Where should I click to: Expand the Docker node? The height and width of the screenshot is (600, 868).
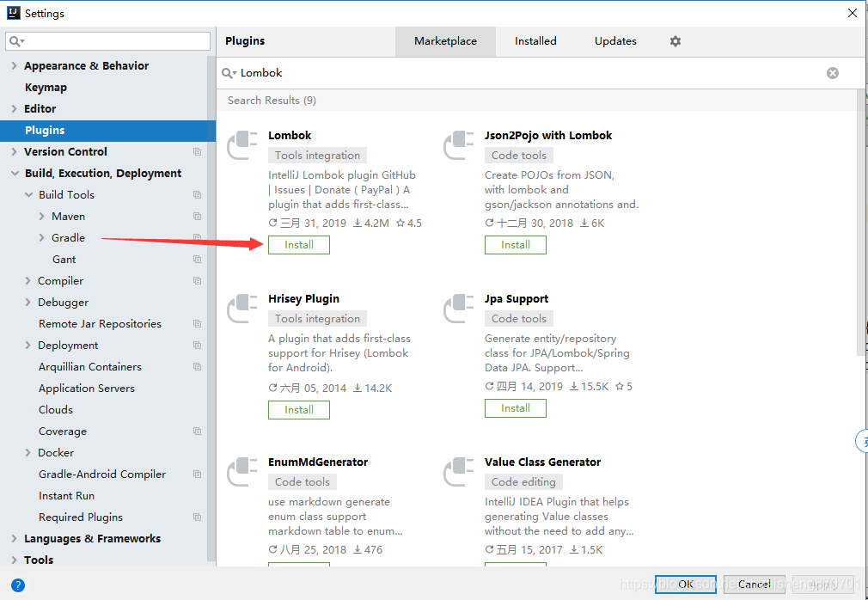point(28,453)
